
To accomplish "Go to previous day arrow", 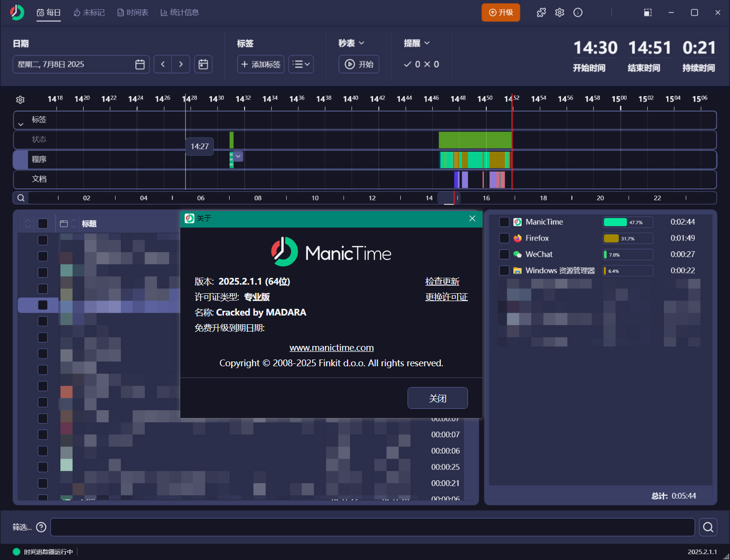I will pos(163,64).
